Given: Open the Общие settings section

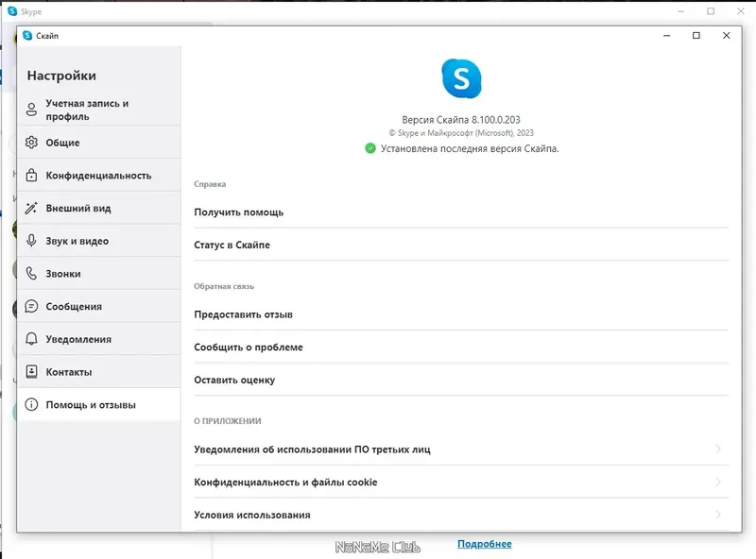Looking at the screenshot, I should tap(99, 143).
